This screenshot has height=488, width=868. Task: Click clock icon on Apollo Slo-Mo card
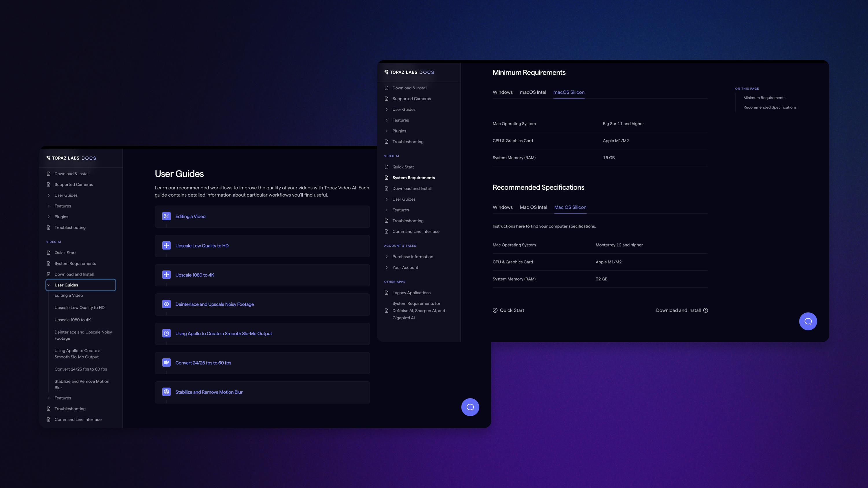click(166, 333)
